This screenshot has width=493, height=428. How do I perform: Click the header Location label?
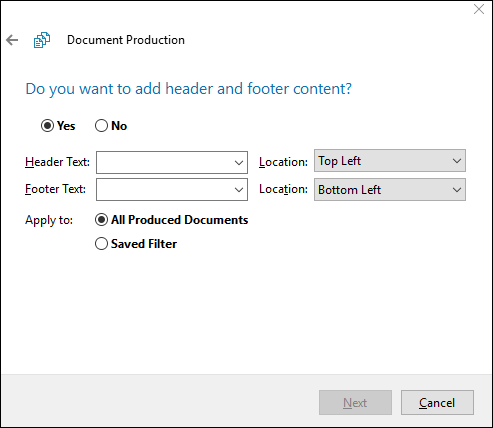tap(283, 162)
